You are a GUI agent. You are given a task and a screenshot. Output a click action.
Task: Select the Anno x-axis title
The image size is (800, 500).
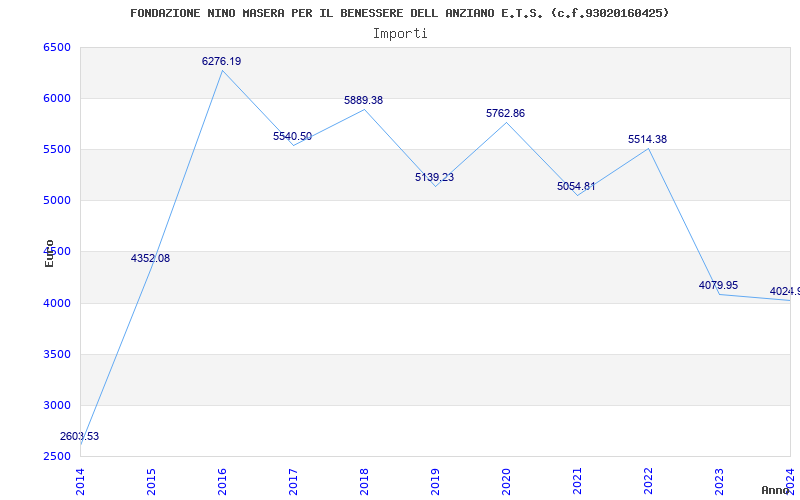point(776,490)
